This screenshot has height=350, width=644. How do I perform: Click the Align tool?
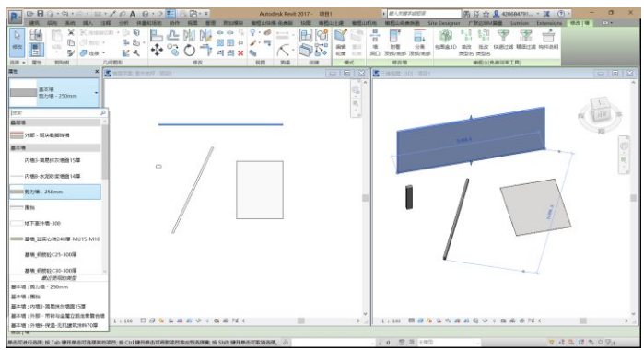(x=156, y=35)
